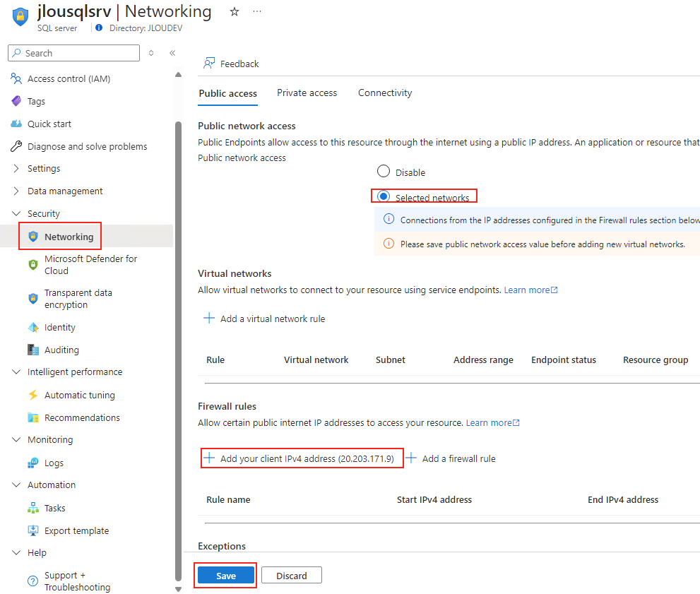
Task: Open Transparent data encryption
Action: (x=78, y=299)
